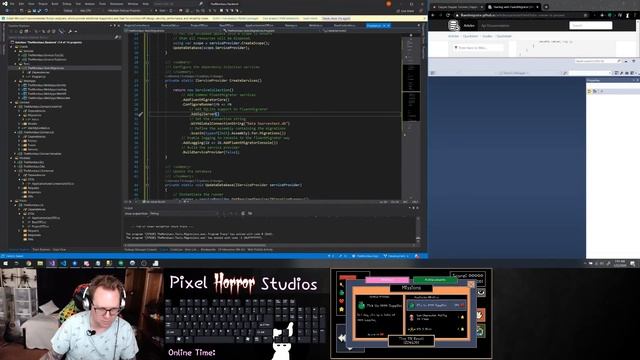
Task: Switch to Team Explorer tab
Action: pyautogui.click(x=41, y=249)
